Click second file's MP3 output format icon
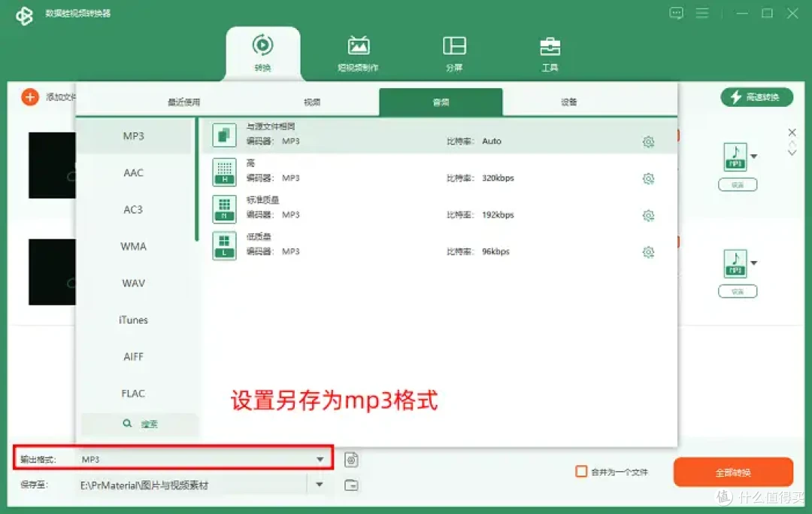 pos(735,263)
